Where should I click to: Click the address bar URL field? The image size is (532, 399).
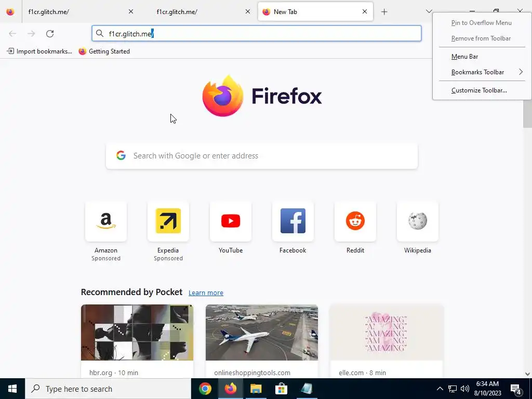[x=257, y=34]
